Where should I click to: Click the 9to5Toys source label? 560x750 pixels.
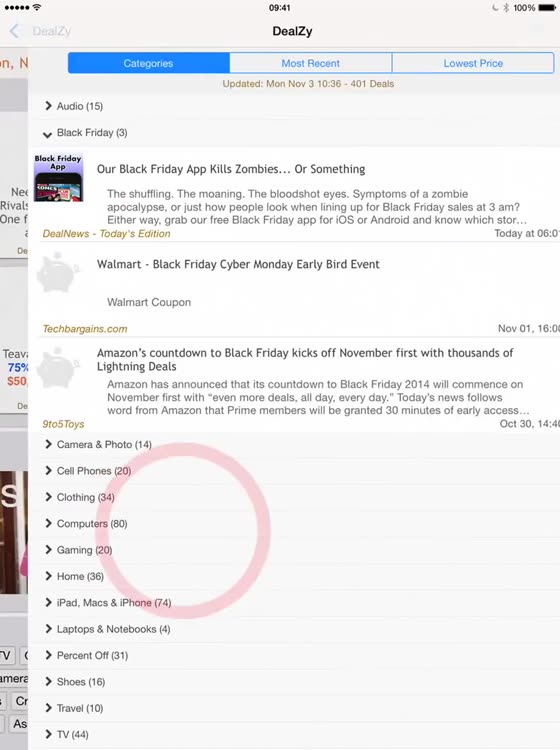[x=63, y=424]
